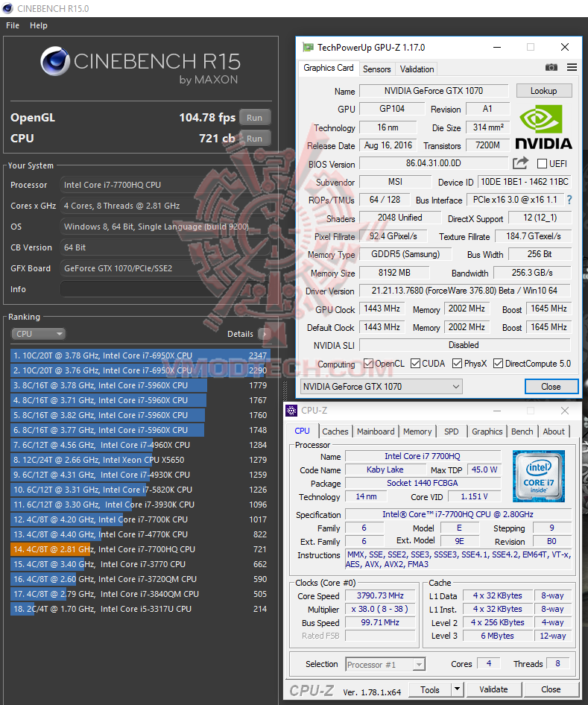Image resolution: width=588 pixels, height=705 pixels.
Task: Click the Details arrow icon in Ranking
Action: tap(265, 334)
